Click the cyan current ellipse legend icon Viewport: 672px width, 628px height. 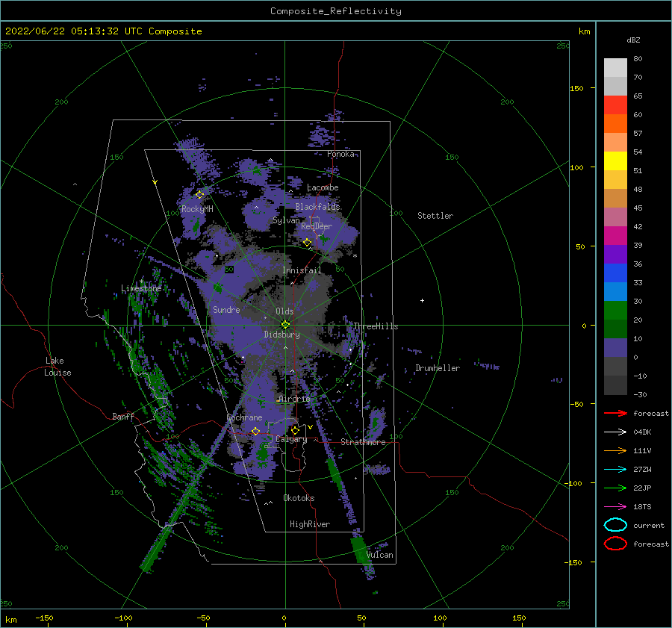pos(615,525)
